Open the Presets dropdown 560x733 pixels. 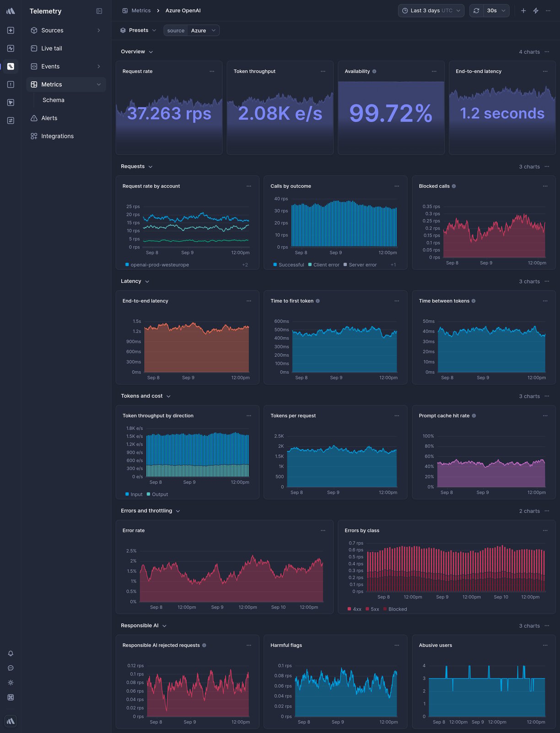[138, 31]
